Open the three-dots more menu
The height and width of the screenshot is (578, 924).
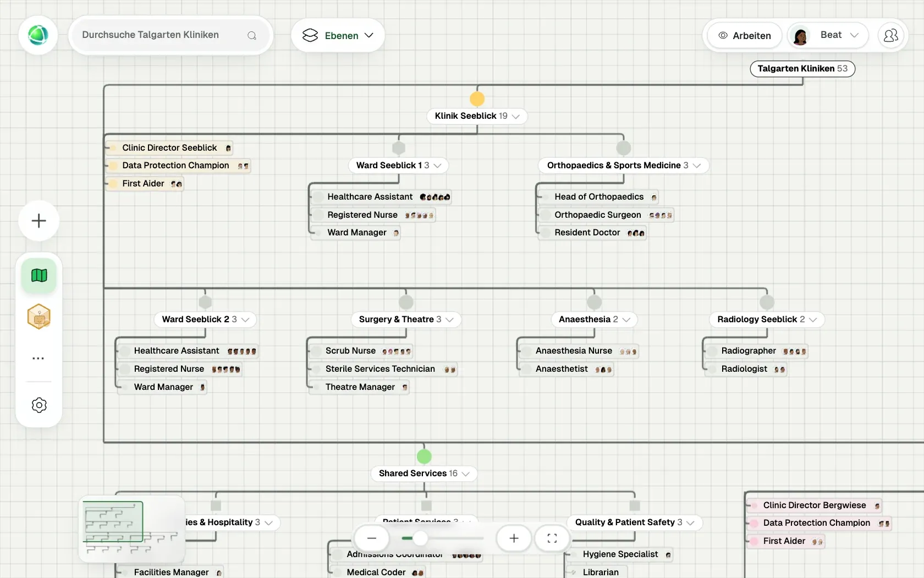tap(38, 358)
